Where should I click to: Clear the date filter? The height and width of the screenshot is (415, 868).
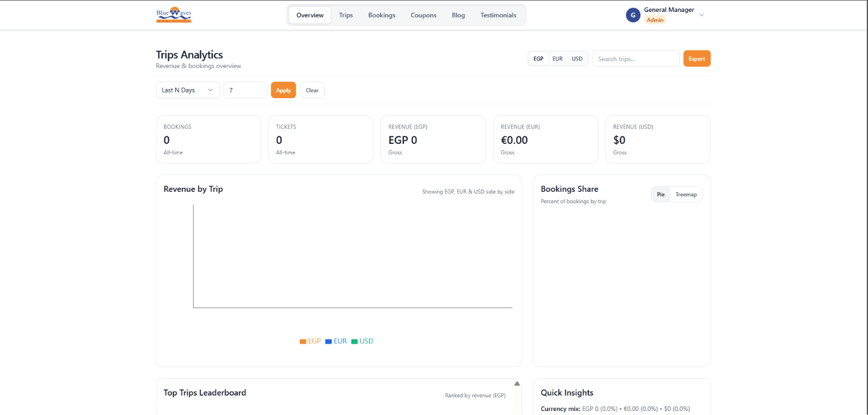click(312, 90)
